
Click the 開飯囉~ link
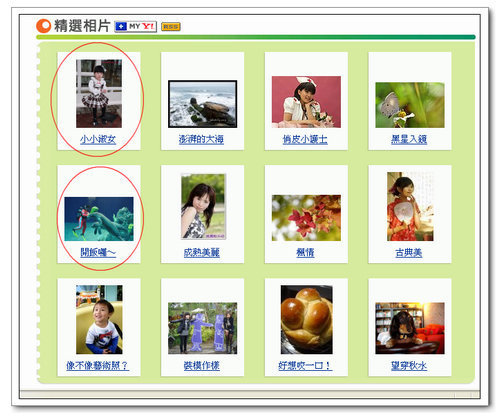pos(98,252)
